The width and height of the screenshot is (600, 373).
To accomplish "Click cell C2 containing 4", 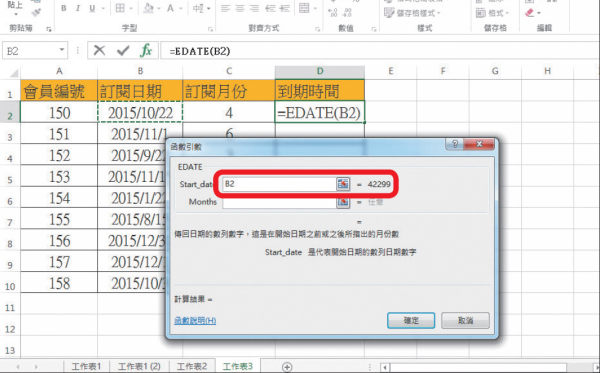I will (x=229, y=112).
